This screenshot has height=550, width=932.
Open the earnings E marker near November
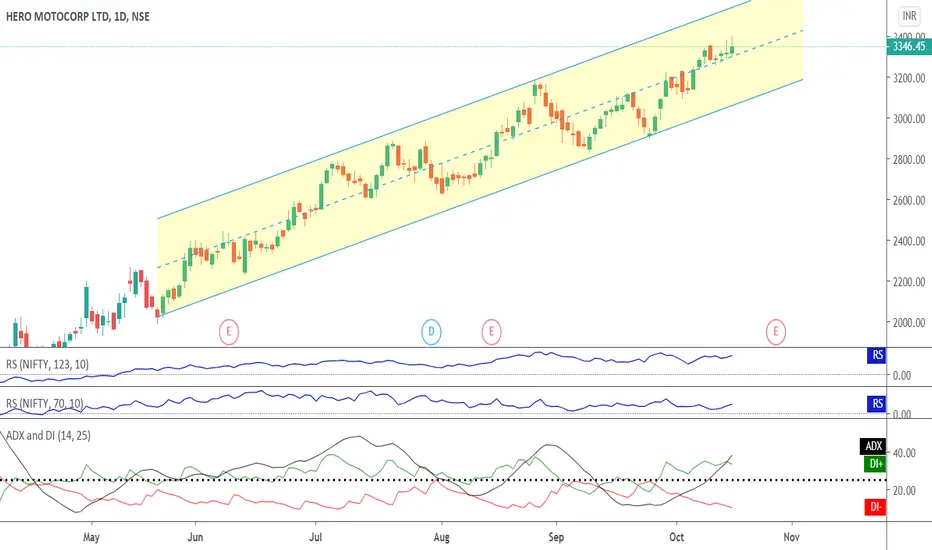click(775, 332)
